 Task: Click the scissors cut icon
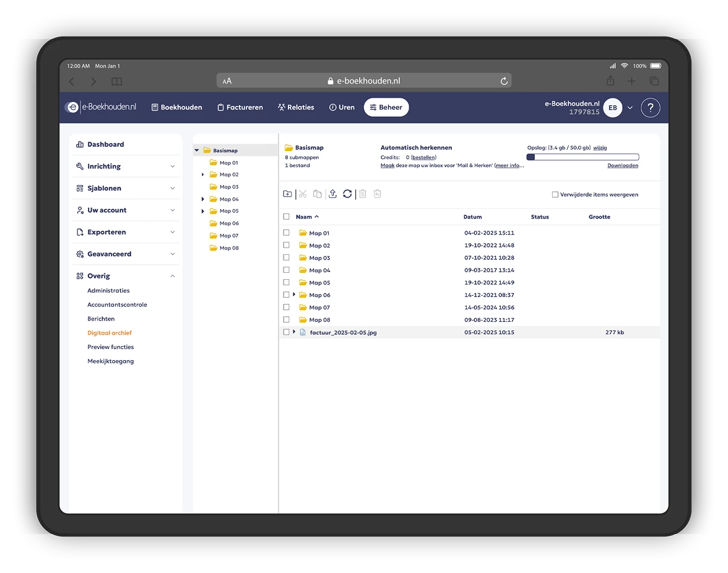303,194
